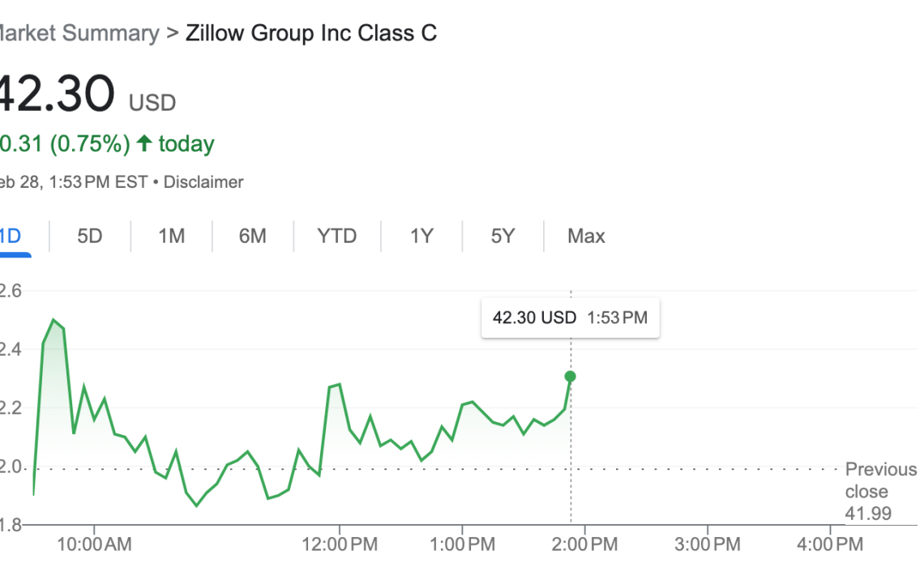Click the 0.31 (0.75%) change text

(65, 144)
